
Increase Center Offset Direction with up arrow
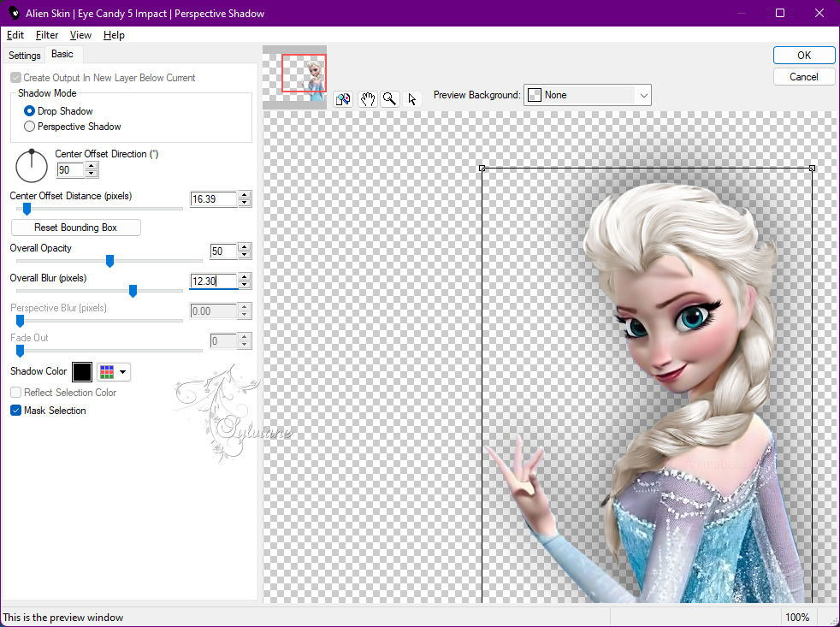point(92,166)
